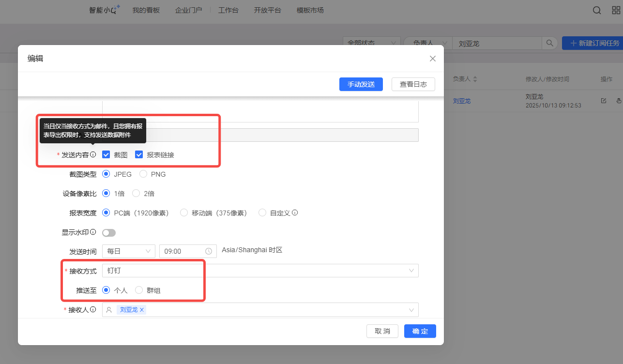The width and height of the screenshot is (623, 364).
Task: Go to 模板市场 in top navigation
Action: pos(310,10)
